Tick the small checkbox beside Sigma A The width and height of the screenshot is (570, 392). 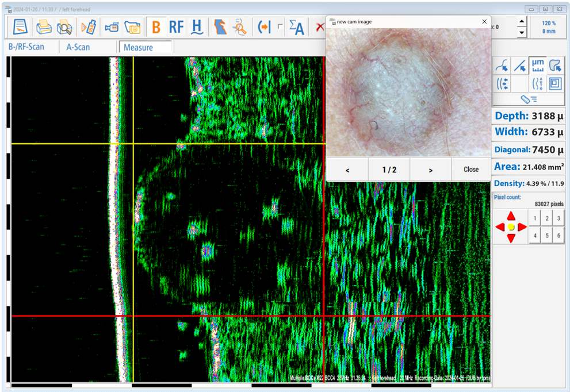click(x=280, y=27)
